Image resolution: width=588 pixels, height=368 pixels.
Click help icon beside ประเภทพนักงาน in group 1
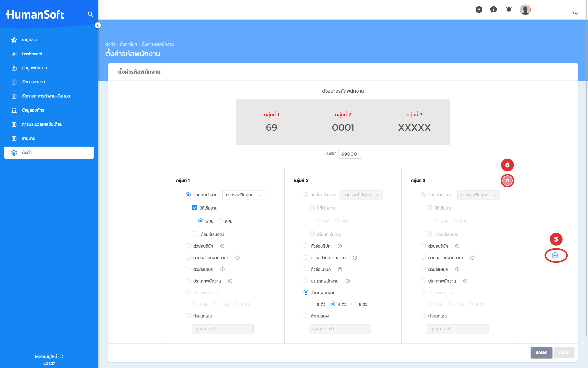pos(230,281)
